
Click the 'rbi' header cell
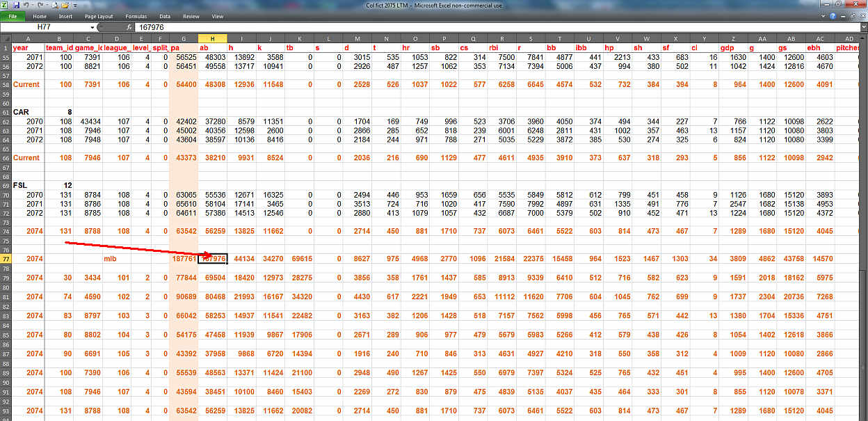[x=504, y=47]
